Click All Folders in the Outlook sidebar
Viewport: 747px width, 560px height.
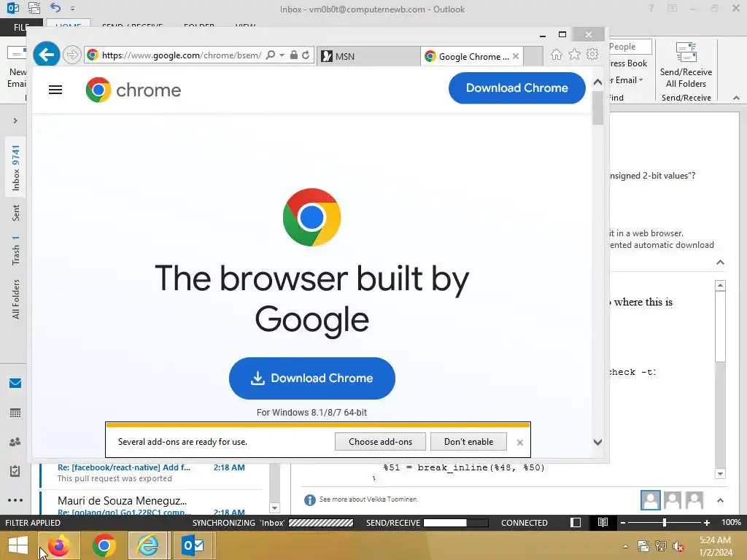pos(16,299)
